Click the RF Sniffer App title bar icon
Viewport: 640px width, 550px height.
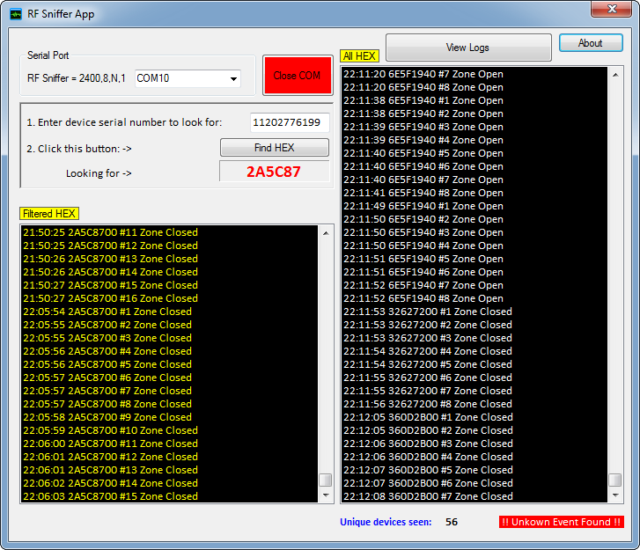click(16, 15)
